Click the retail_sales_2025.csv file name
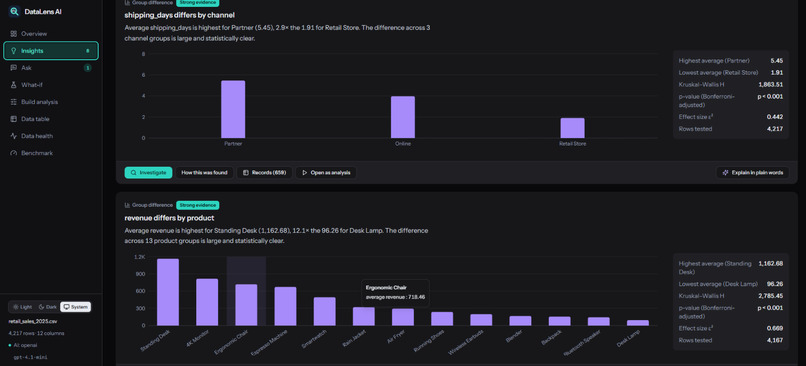This screenshot has width=806, height=366. (x=33, y=321)
